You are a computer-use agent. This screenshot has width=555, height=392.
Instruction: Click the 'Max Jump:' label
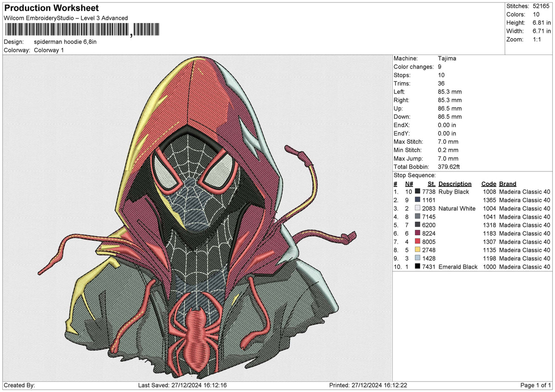(408, 159)
